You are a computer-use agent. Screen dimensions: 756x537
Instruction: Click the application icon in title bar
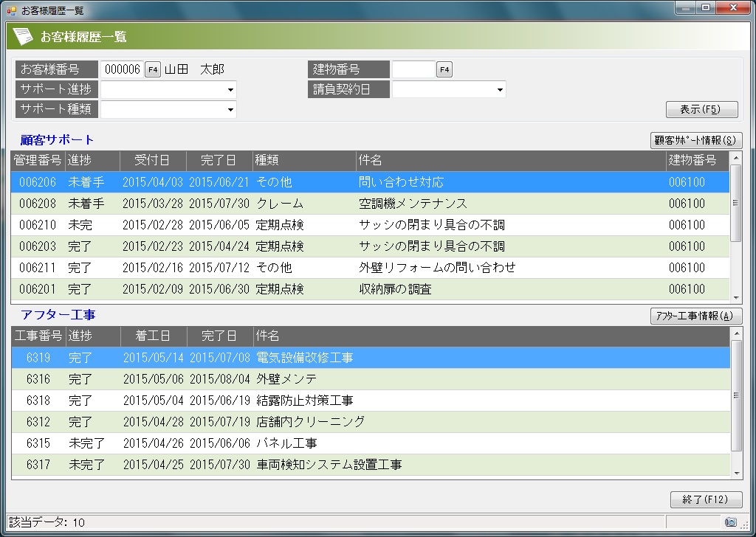pyautogui.click(x=11, y=10)
